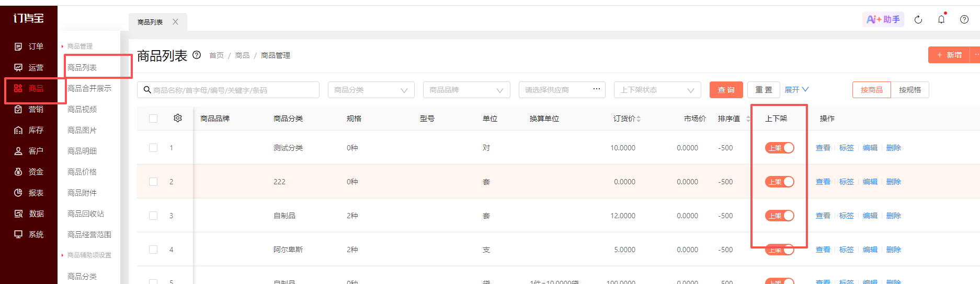Open the 商品分类 filter dropdown
This screenshot has width=980, height=284.
[371, 90]
